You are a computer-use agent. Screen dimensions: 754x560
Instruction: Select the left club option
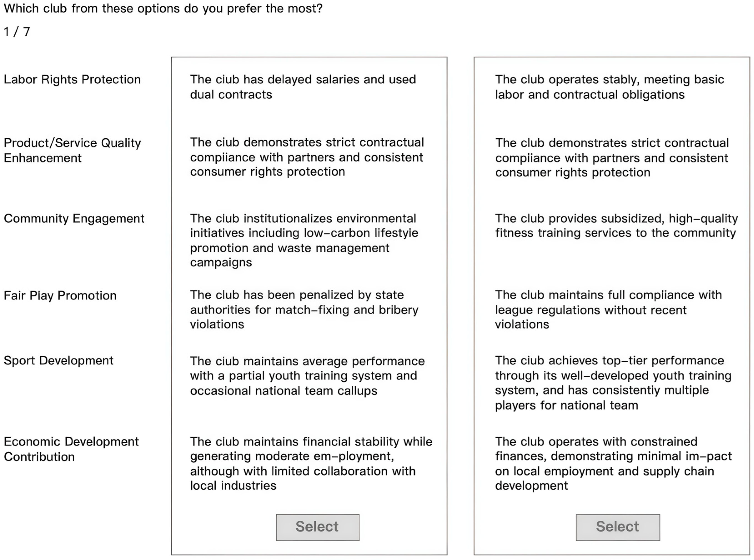coord(318,527)
